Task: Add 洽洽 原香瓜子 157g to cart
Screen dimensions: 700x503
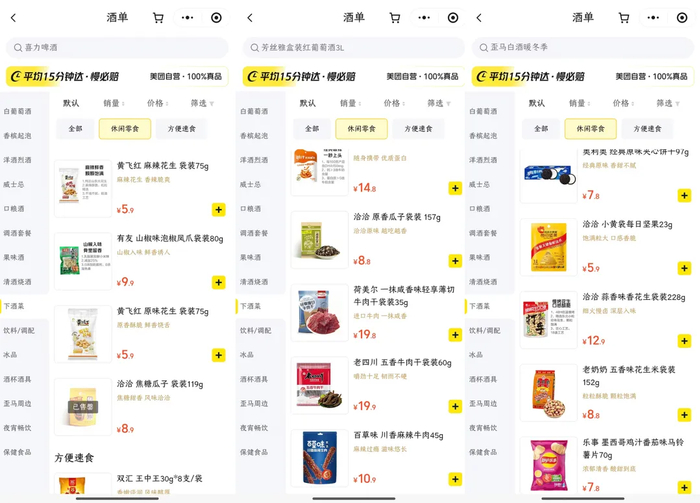Action: tap(455, 261)
